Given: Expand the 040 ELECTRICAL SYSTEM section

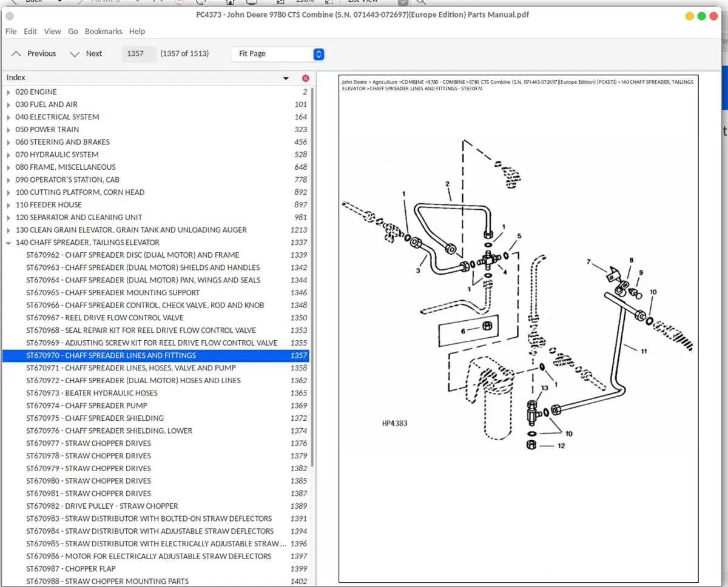Looking at the screenshot, I should (x=8, y=117).
